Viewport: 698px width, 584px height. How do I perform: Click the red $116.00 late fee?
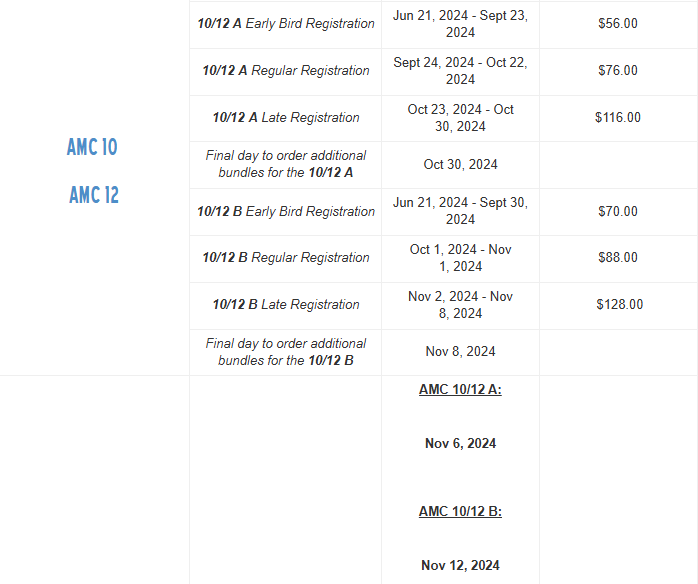click(x=617, y=118)
